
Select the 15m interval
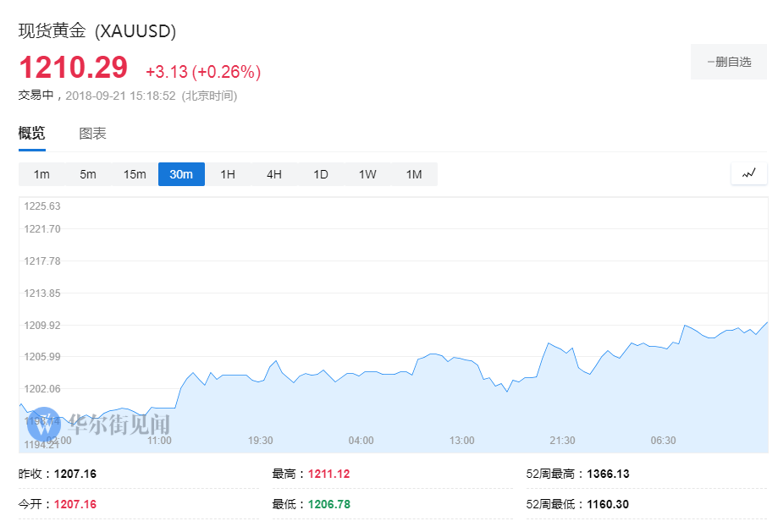coord(135,174)
